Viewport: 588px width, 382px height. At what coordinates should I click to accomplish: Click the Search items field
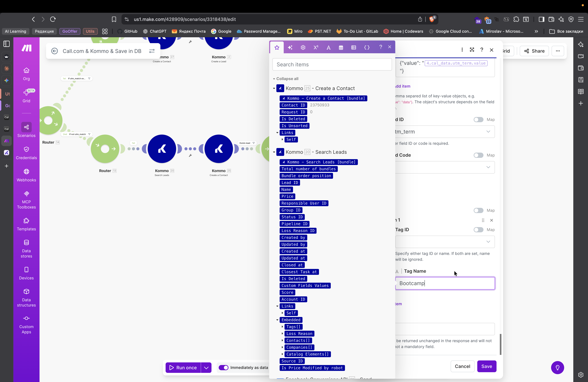point(332,65)
